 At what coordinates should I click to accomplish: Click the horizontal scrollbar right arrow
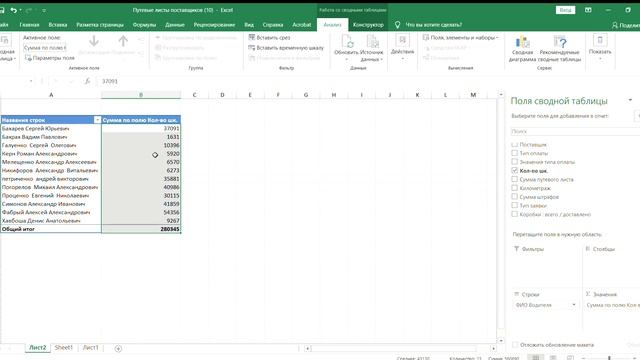(493, 348)
